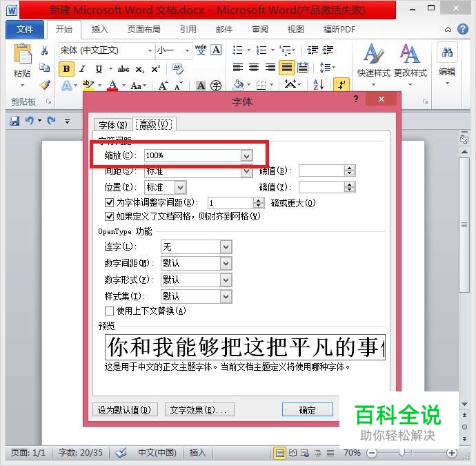This screenshot has width=476, height=466.
Task: Apply red font color
Action: [112, 86]
